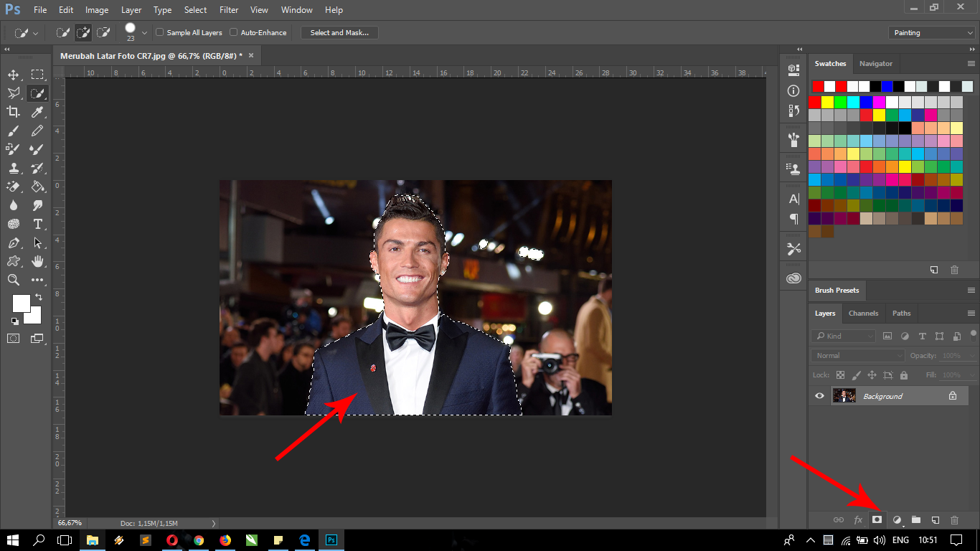The image size is (980, 551).
Task: Select the Paint Bucket tool
Action: click(x=37, y=187)
